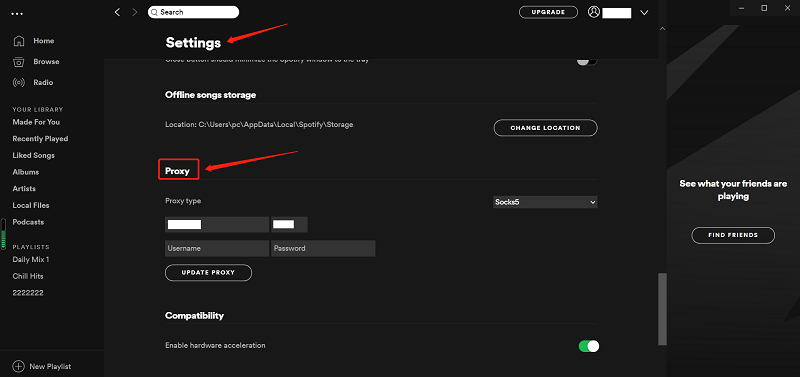Click UPDATE PROXY button
Image resolution: width=800 pixels, height=377 pixels.
(x=208, y=273)
